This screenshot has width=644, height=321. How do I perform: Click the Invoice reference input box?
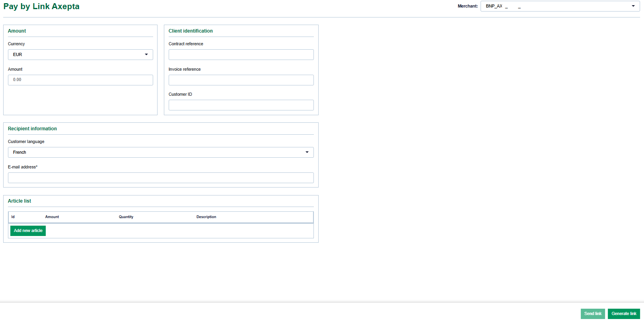pyautogui.click(x=241, y=80)
